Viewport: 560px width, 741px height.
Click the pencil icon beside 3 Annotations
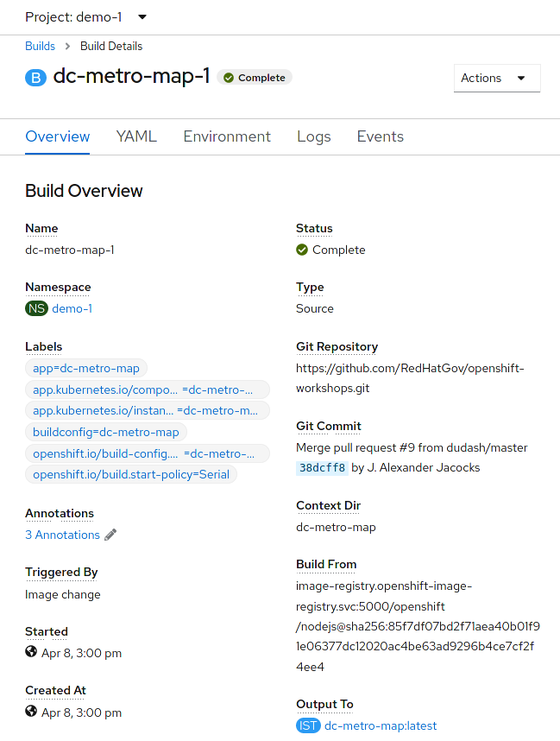coord(110,535)
